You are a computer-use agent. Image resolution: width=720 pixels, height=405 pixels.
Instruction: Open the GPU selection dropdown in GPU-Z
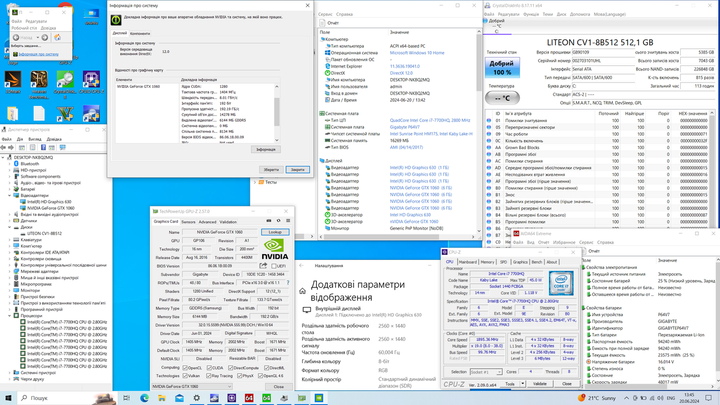[x=192, y=387]
